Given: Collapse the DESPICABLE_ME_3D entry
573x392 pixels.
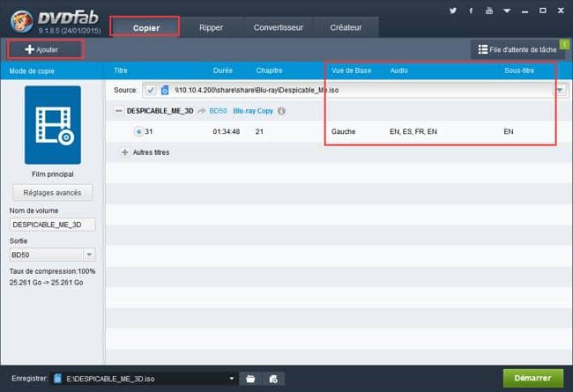Looking at the screenshot, I should pos(118,110).
